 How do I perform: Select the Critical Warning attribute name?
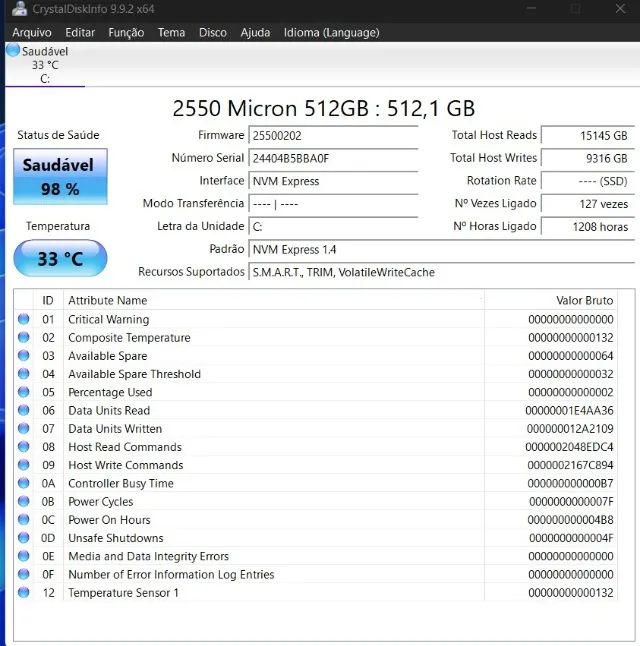109,319
